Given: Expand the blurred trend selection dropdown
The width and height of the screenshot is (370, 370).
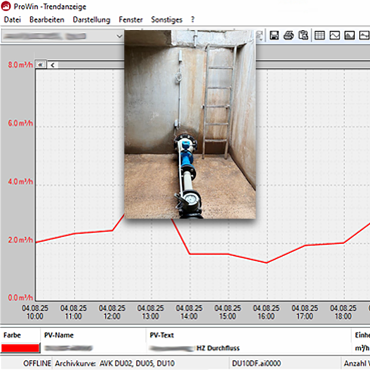Looking at the screenshot, I should [119, 36].
